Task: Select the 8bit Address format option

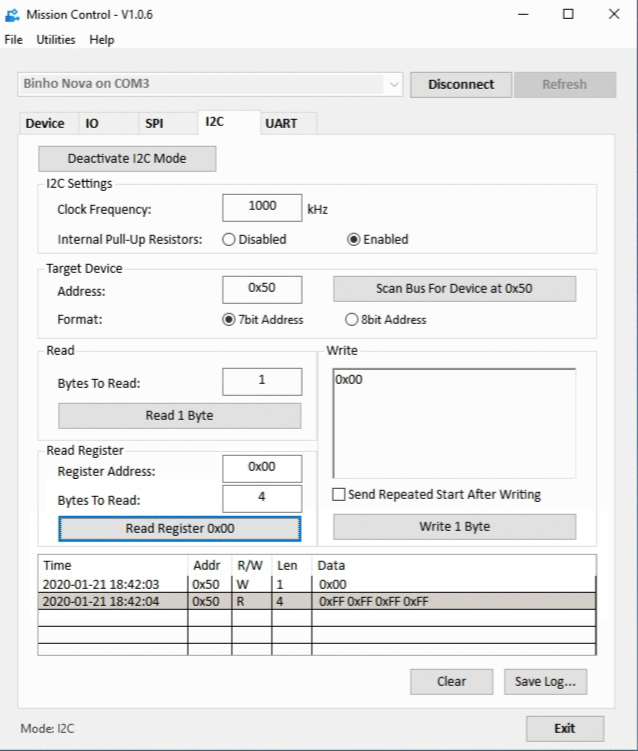Action: [351, 320]
